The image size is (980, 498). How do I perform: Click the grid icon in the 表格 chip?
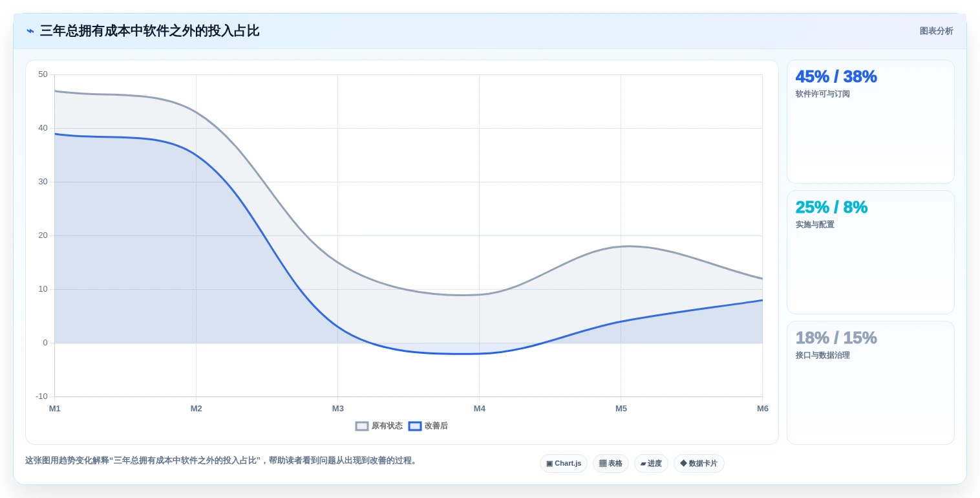[602, 464]
